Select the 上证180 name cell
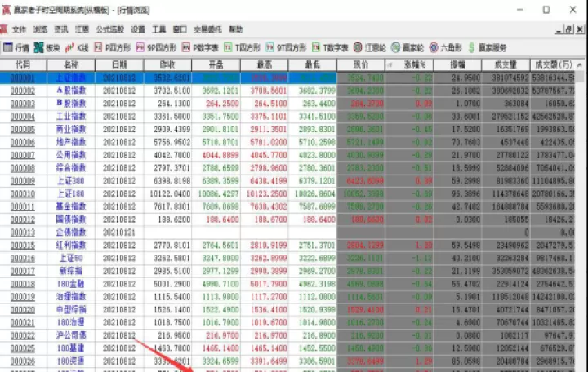This screenshot has width=588, height=372. click(71, 193)
